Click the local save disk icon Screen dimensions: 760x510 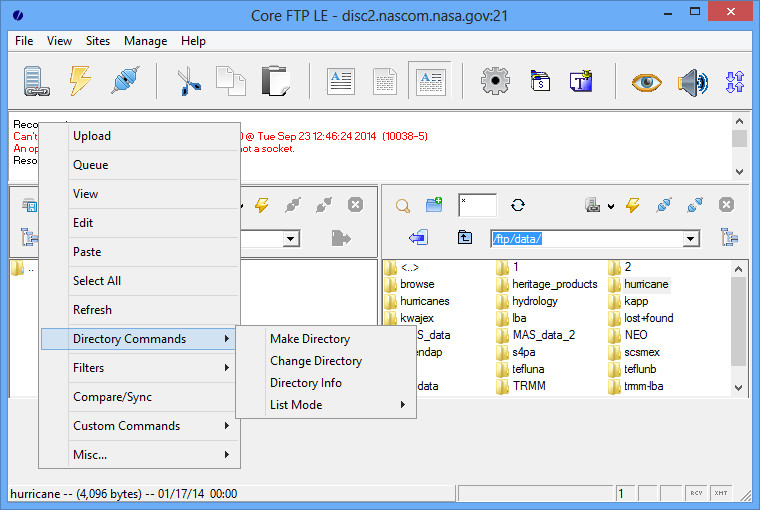pos(30,206)
